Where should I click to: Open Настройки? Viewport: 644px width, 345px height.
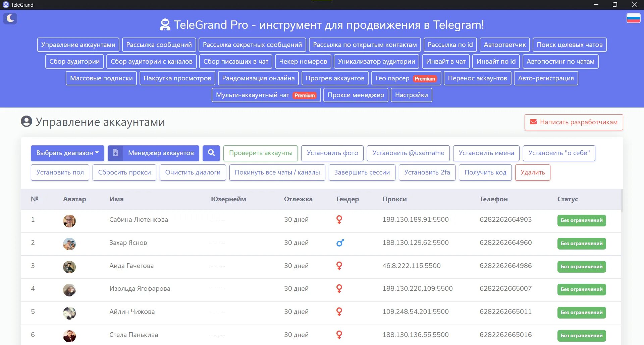pos(412,95)
